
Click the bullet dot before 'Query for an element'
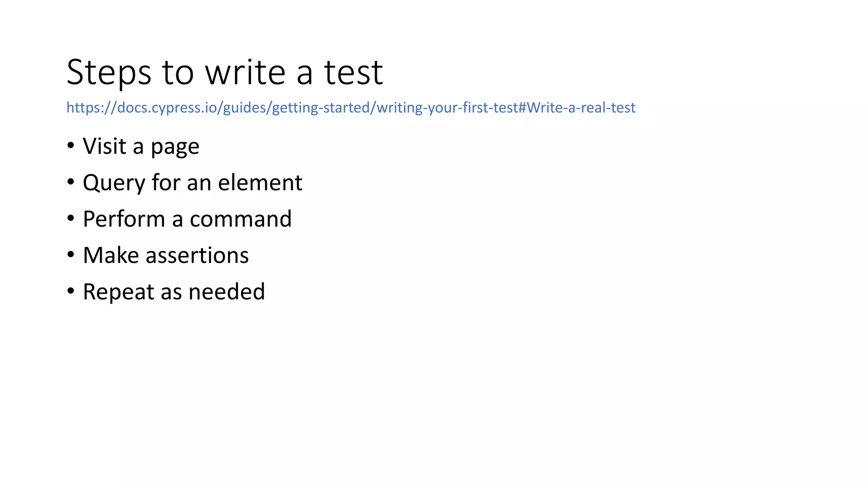(x=71, y=182)
